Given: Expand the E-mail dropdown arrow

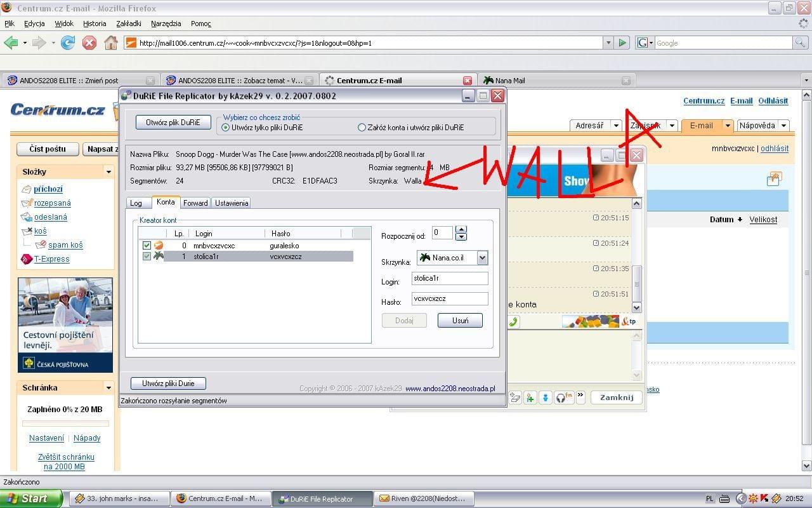Looking at the screenshot, I should (x=728, y=126).
